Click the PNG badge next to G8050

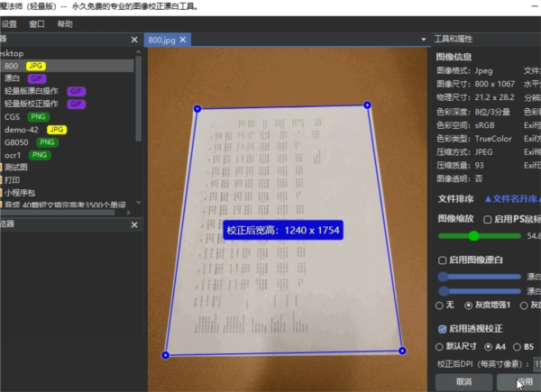47,142
